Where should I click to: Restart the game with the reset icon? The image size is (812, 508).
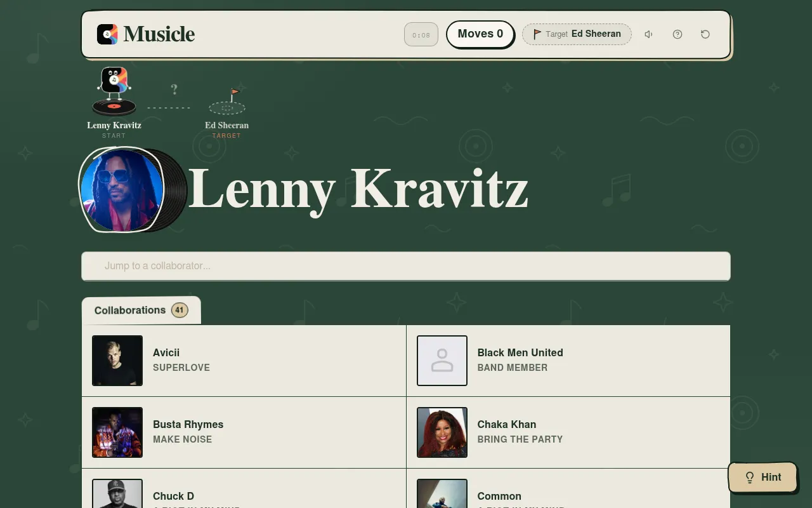tap(705, 34)
